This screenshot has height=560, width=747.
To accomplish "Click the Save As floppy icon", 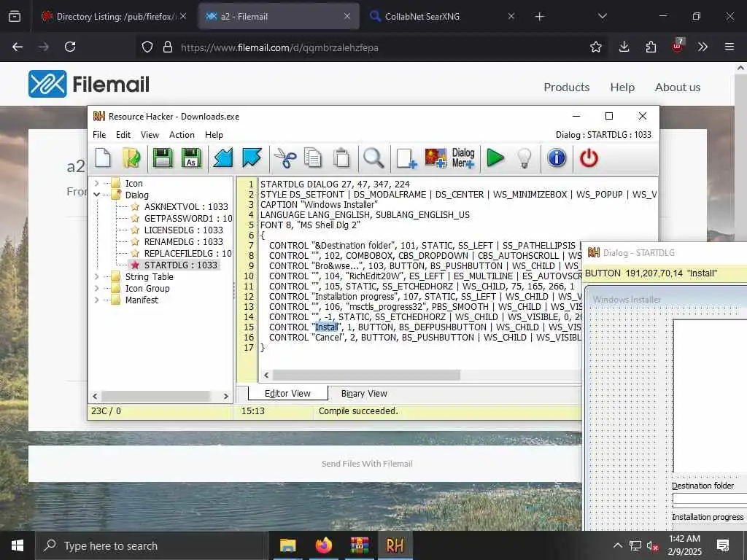I will pyautogui.click(x=192, y=158).
